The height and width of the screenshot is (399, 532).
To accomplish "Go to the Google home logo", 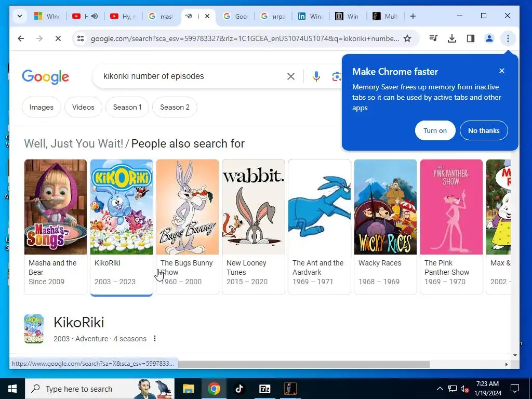I will (x=46, y=77).
